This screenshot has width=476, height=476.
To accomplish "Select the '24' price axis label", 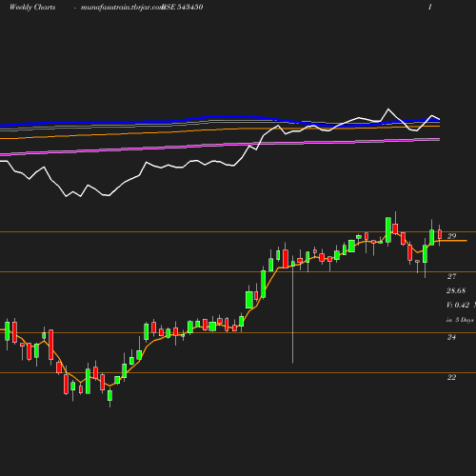I will coord(451,337).
